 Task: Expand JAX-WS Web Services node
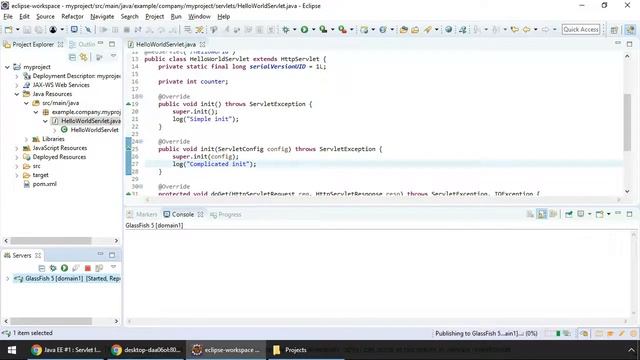point(17,85)
